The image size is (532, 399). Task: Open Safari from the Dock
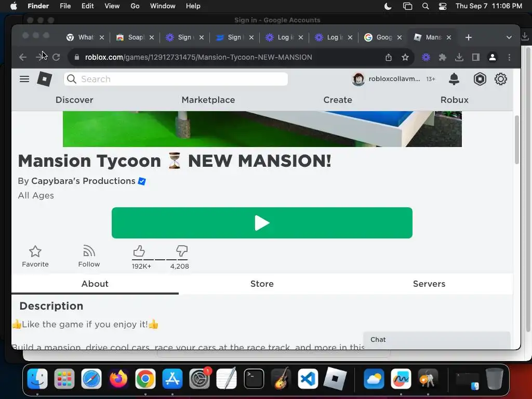tap(91, 379)
